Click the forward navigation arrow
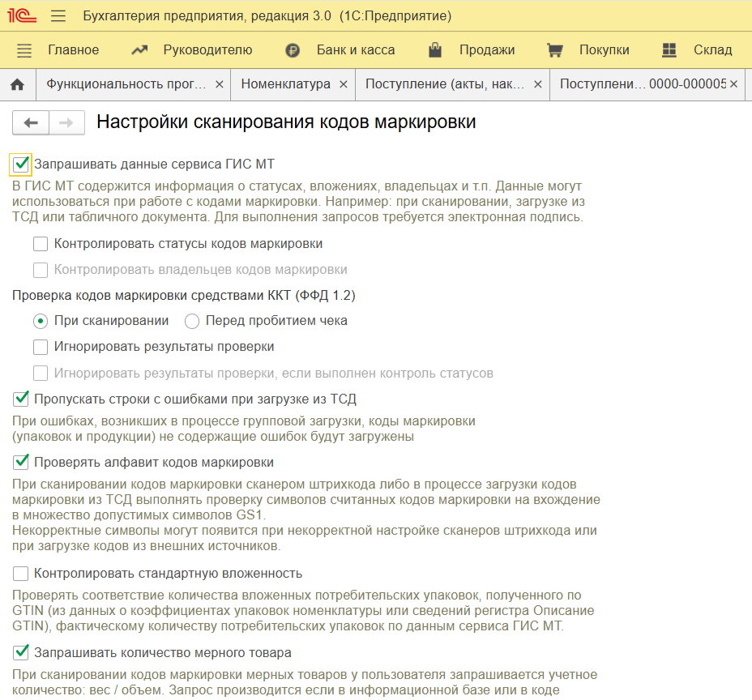Image resolution: width=752 pixels, height=700 pixels. tap(67, 122)
